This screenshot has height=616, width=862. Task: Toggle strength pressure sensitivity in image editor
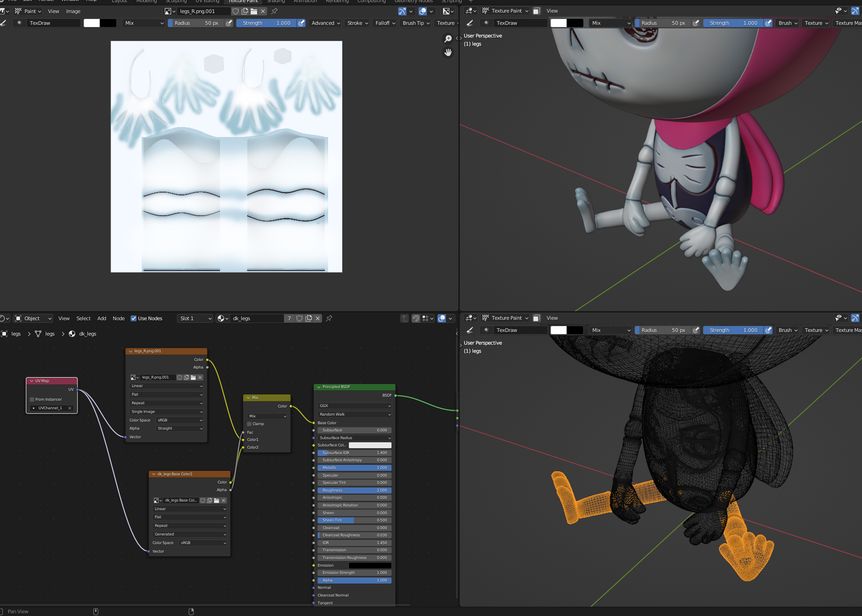click(x=301, y=23)
